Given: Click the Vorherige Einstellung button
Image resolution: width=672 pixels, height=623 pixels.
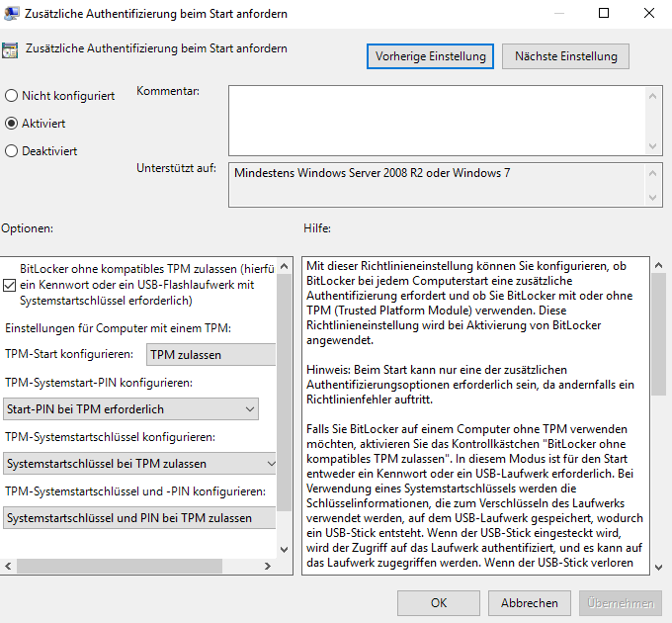Looking at the screenshot, I should click(430, 56).
